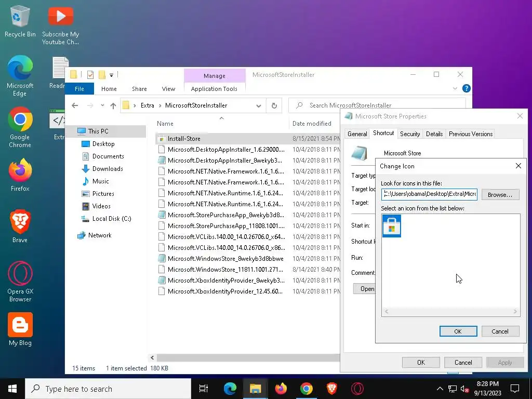Switch to the General tab in Properties

[x=357, y=134]
